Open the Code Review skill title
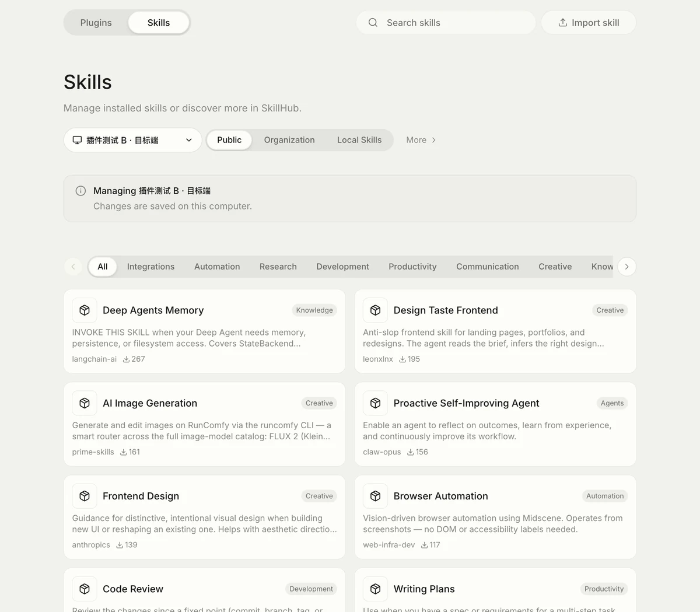700x612 pixels. coord(133,589)
